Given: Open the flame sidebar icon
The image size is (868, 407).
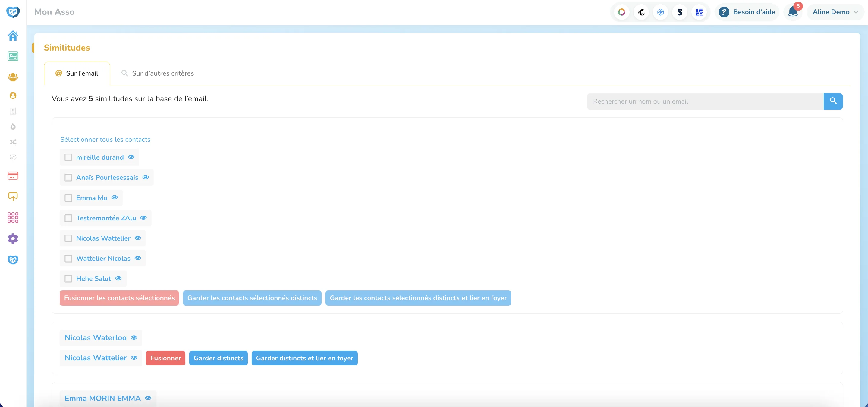Looking at the screenshot, I should coord(13,126).
